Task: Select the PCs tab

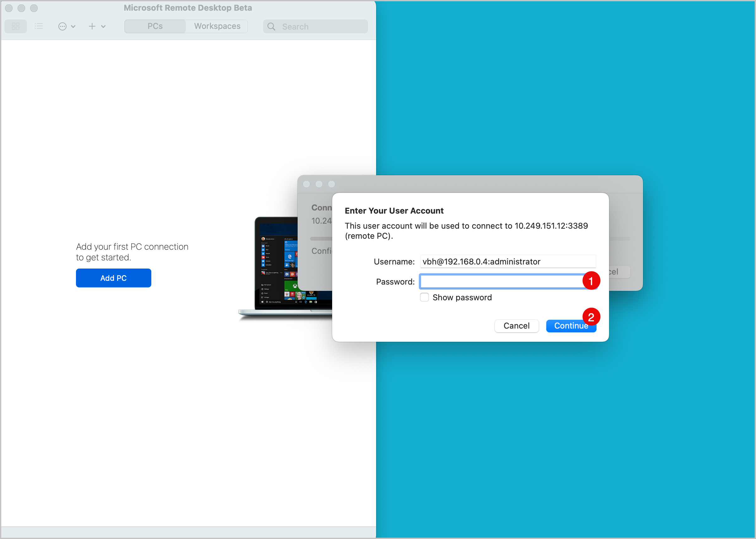Action: (155, 26)
